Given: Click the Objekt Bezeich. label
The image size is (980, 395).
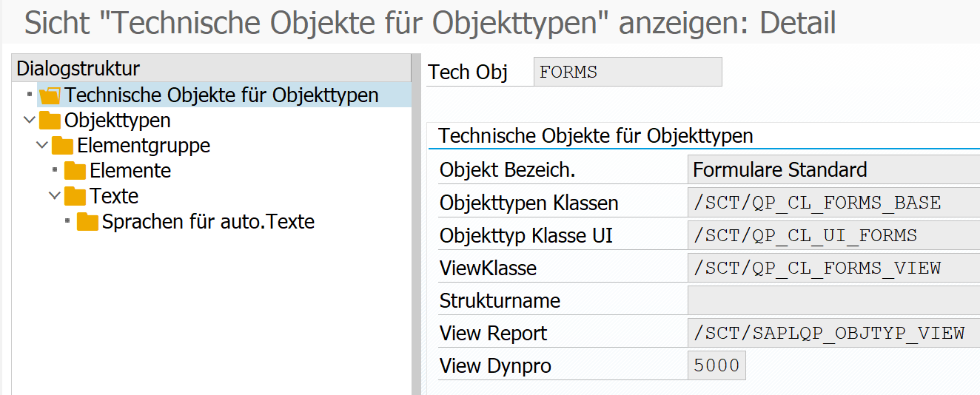Looking at the screenshot, I should [x=507, y=170].
